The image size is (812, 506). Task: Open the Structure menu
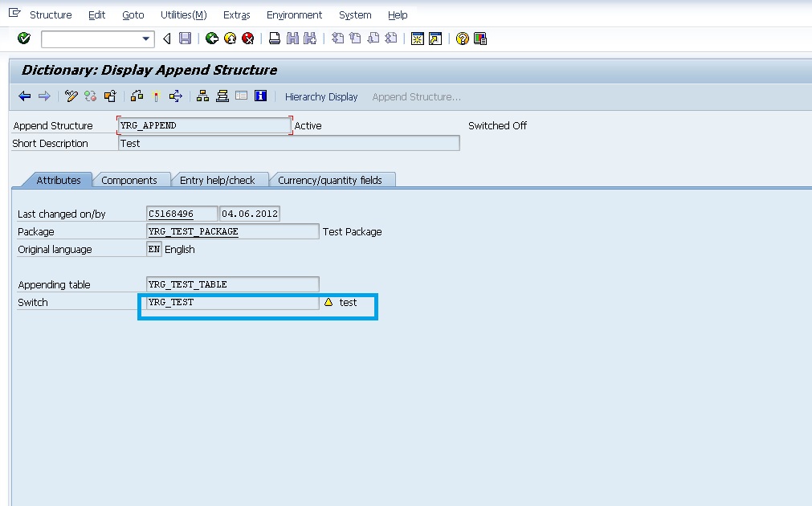coord(51,15)
